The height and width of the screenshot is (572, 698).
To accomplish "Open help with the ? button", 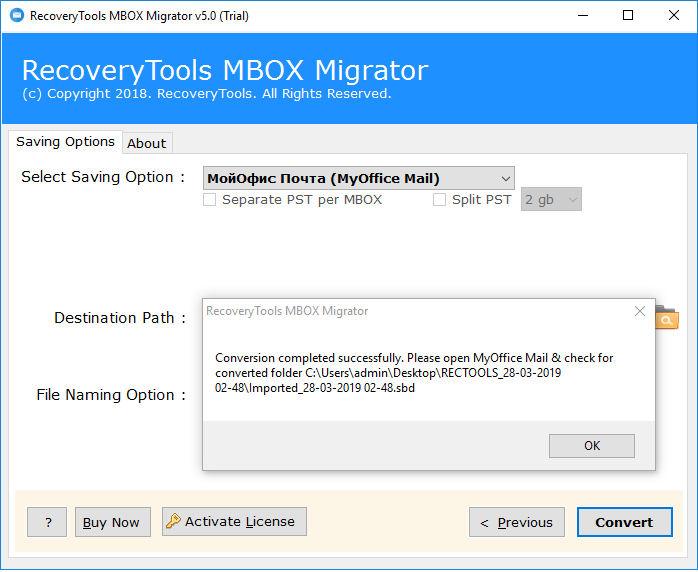I will (x=47, y=522).
